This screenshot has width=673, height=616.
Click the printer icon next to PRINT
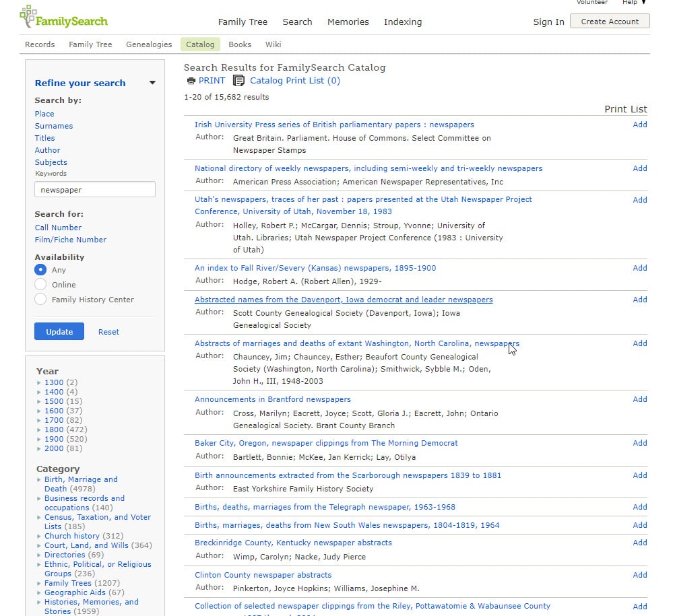191,81
